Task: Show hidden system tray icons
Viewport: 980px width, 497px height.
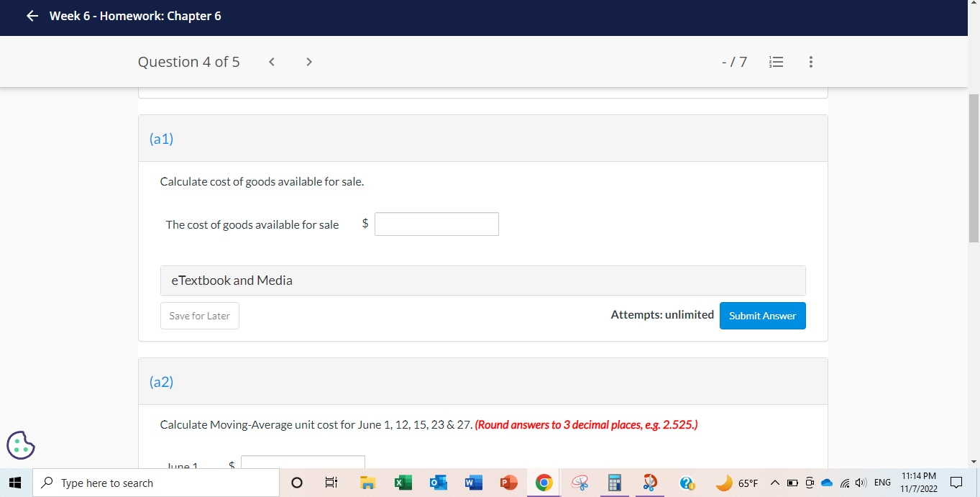Action: coord(775,483)
